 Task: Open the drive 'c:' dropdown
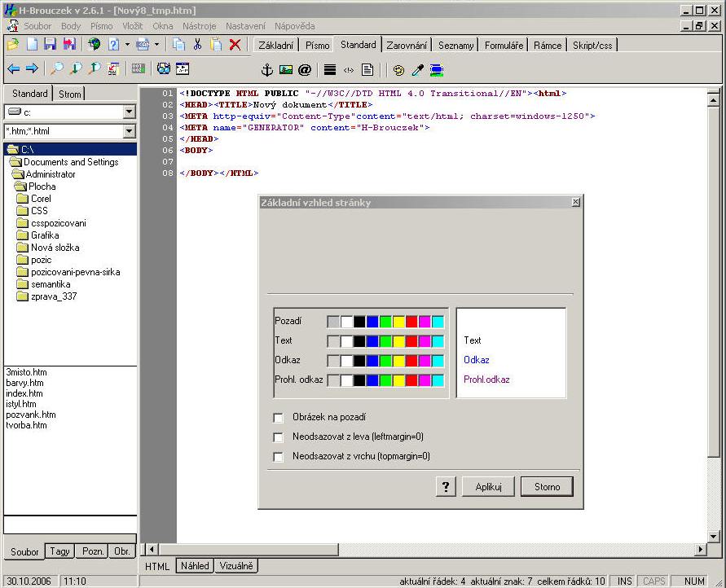tap(129, 112)
